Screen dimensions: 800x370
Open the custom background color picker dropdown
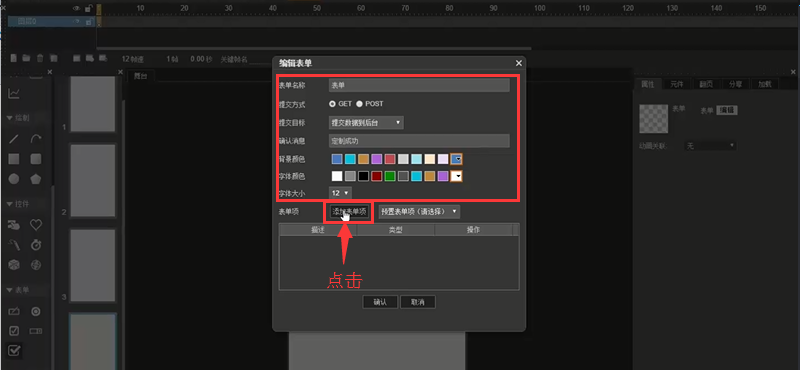[x=457, y=159]
